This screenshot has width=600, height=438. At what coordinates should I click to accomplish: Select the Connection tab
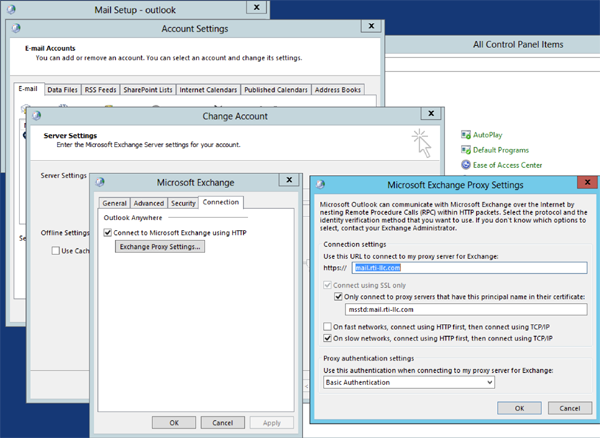coord(221,202)
